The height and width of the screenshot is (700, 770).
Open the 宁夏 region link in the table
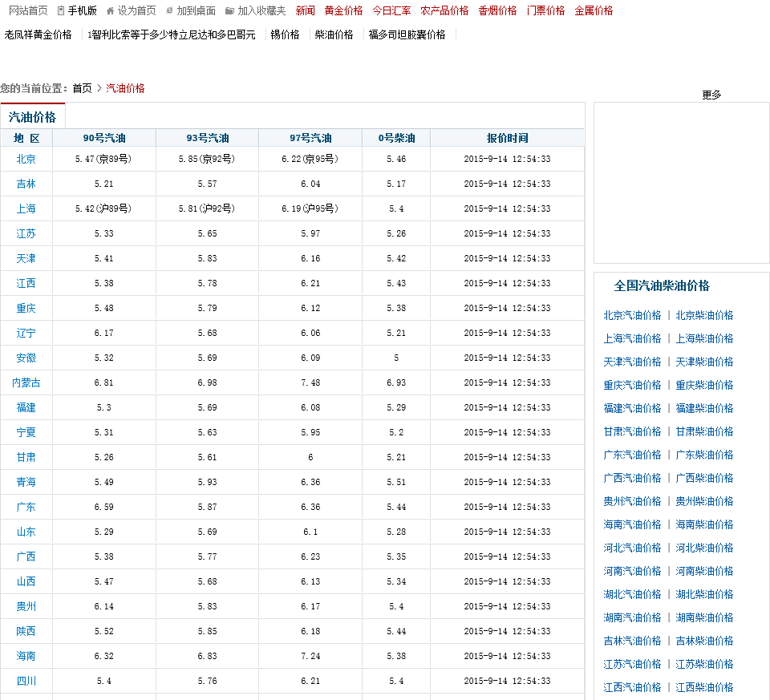[26, 432]
